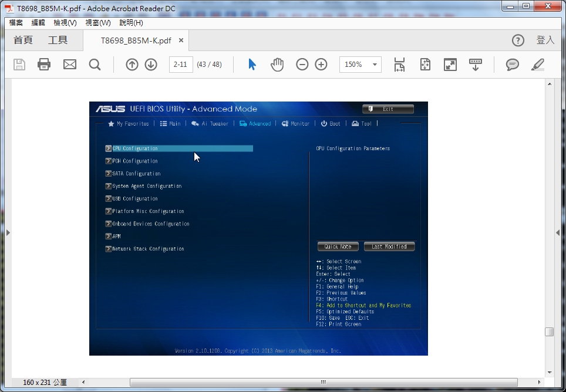Click the Read mode keyboard-arrow icon
The height and width of the screenshot is (392, 566).
coord(476,65)
